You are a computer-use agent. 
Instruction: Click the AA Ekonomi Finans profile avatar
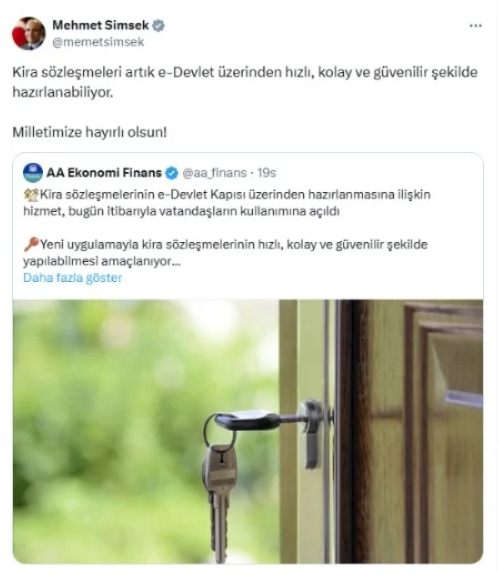pos(33,172)
